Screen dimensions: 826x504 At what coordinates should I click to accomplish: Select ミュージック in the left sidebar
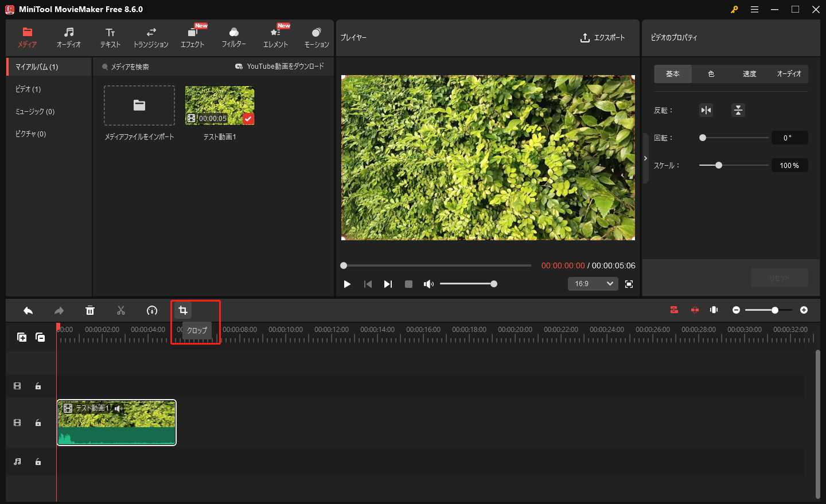click(34, 111)
